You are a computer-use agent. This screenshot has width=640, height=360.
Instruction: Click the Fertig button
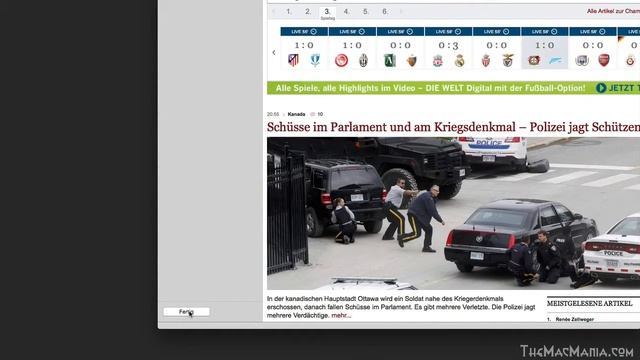click(x=187, y=312)
